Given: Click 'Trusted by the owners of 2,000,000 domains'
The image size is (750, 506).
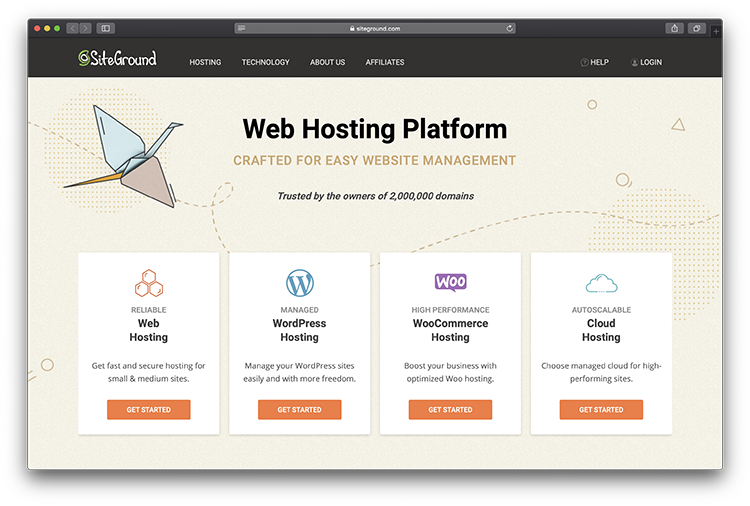Looking at the screenshot, I should [x=375, y=196].
